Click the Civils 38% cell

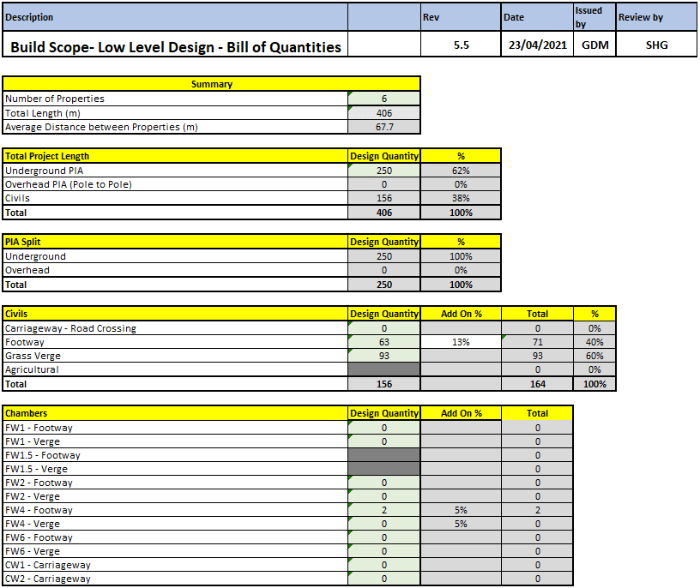pyautogui.click(x=461, y=198)
